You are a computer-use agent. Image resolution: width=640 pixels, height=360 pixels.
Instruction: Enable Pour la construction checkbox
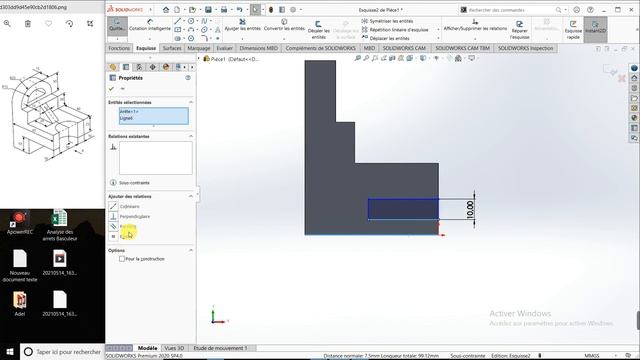[x=122, y=259]
